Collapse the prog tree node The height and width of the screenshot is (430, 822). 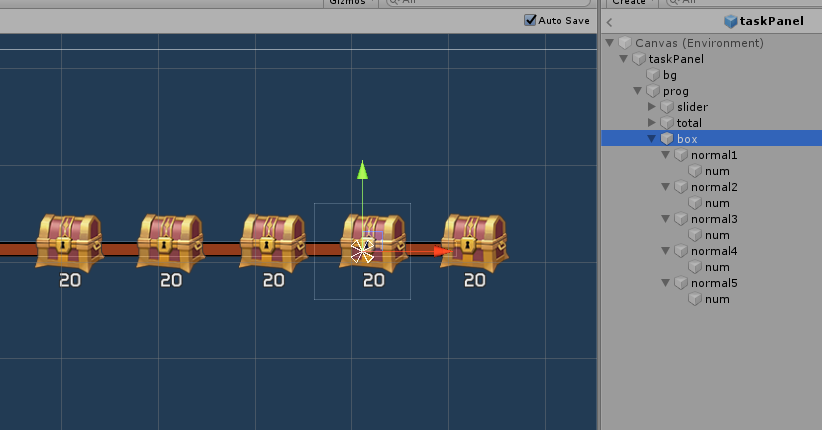pyautogui.click(x=638, y=91)
